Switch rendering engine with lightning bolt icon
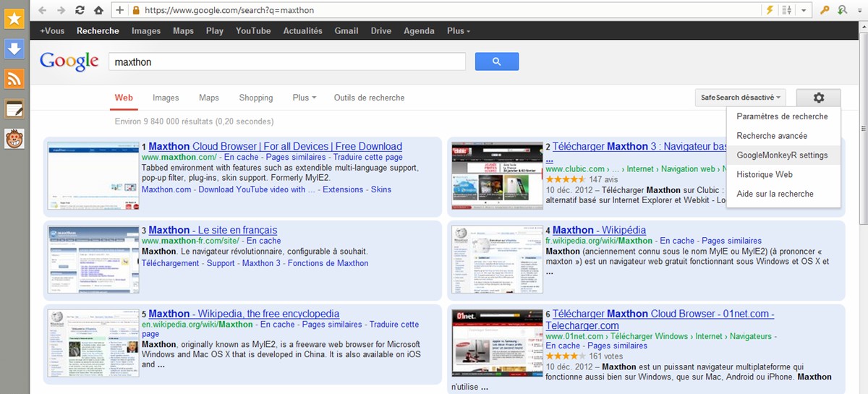The image size is (868, 394). coord(770,10)
